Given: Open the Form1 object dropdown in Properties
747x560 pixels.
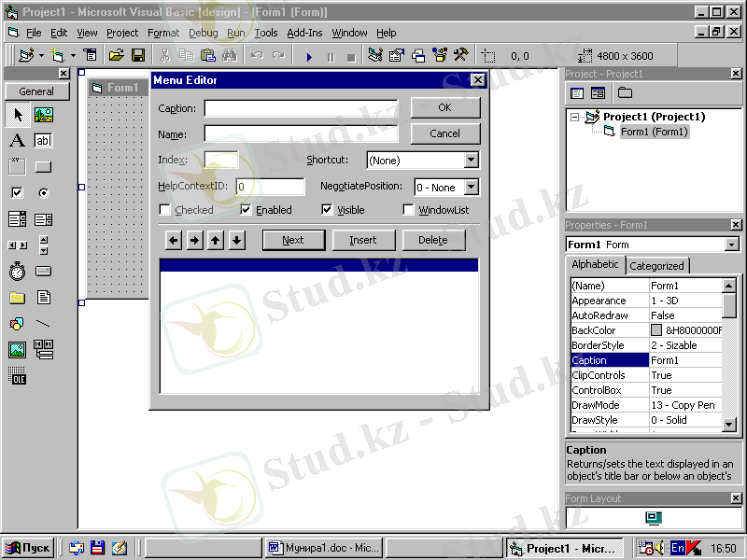Looking at the screenshot, I should coord(731,245).
